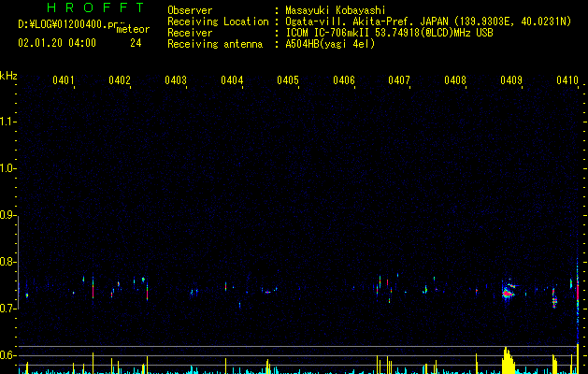Click the Receiving Location label

point(218,22)
